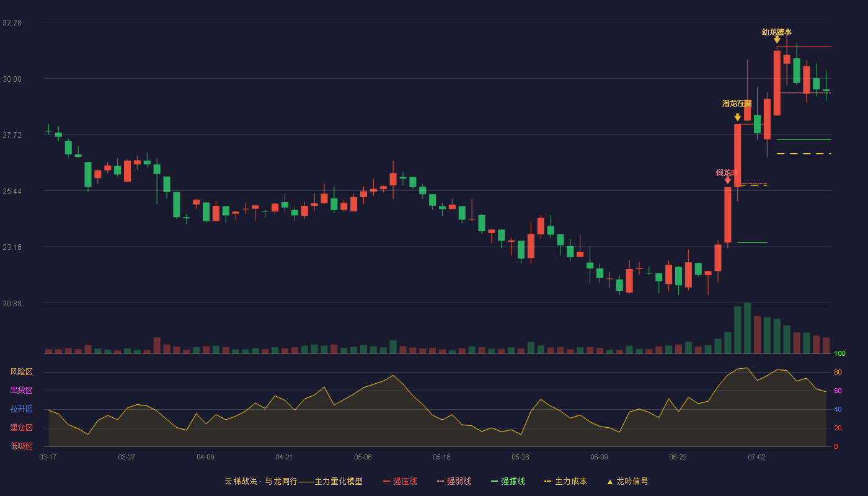
Task: Click the 建仓区 zone label
Action: pos(21,428)
